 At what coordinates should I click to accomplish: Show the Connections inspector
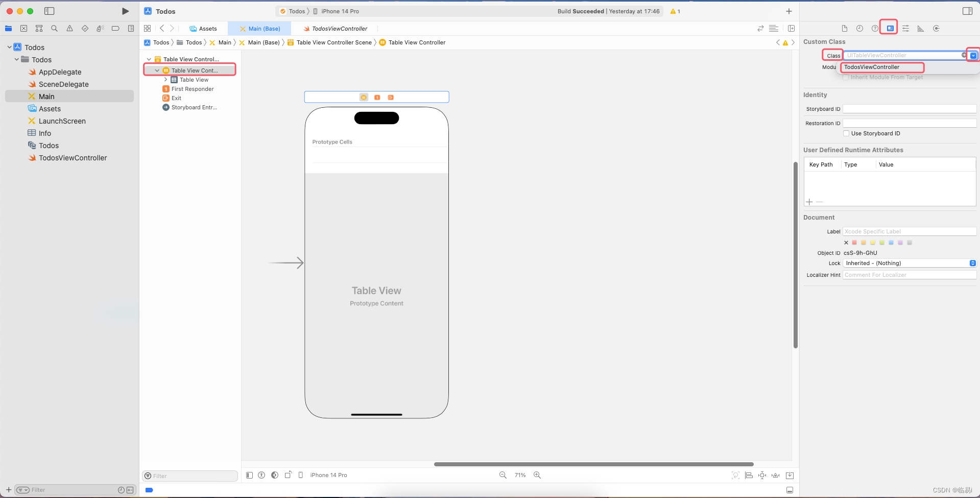pyautogui.click(x=936, y=29)
